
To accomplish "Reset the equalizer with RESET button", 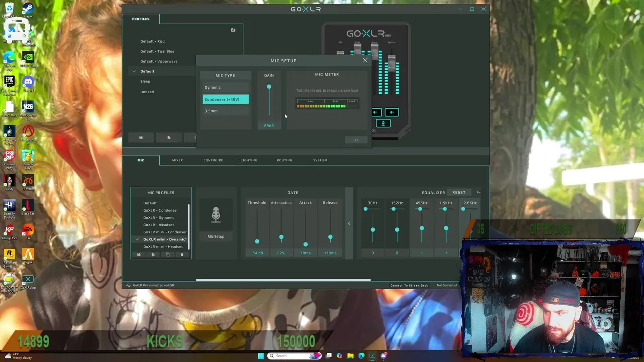I will tap(459, 193).
